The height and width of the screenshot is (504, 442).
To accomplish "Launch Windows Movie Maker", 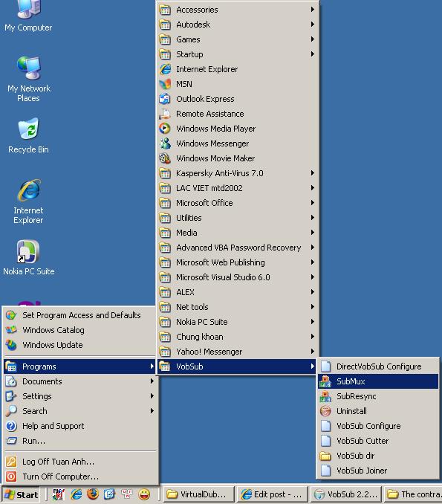I will (238, 158).
